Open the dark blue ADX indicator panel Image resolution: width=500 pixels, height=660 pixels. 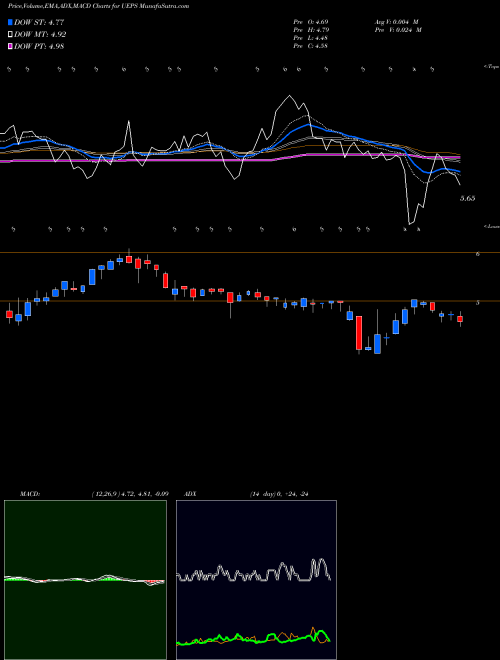point(256,580)
